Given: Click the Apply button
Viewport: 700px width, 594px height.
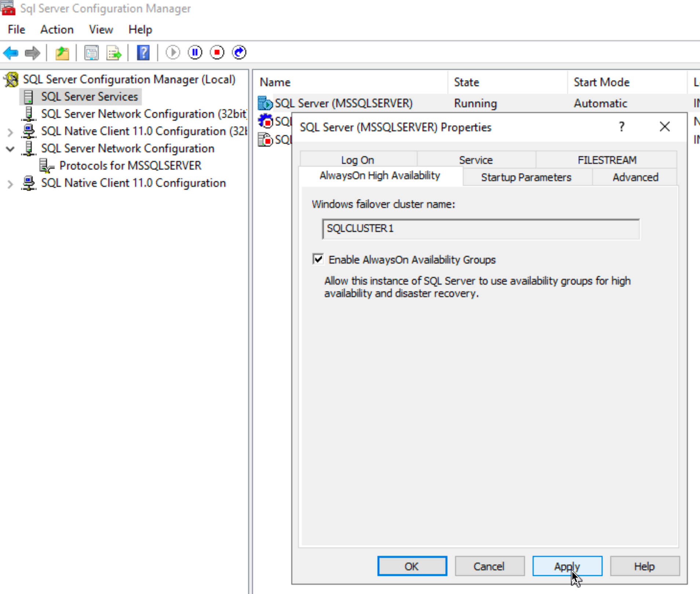Looking at the screenshot, I should (x=567, y=566).
